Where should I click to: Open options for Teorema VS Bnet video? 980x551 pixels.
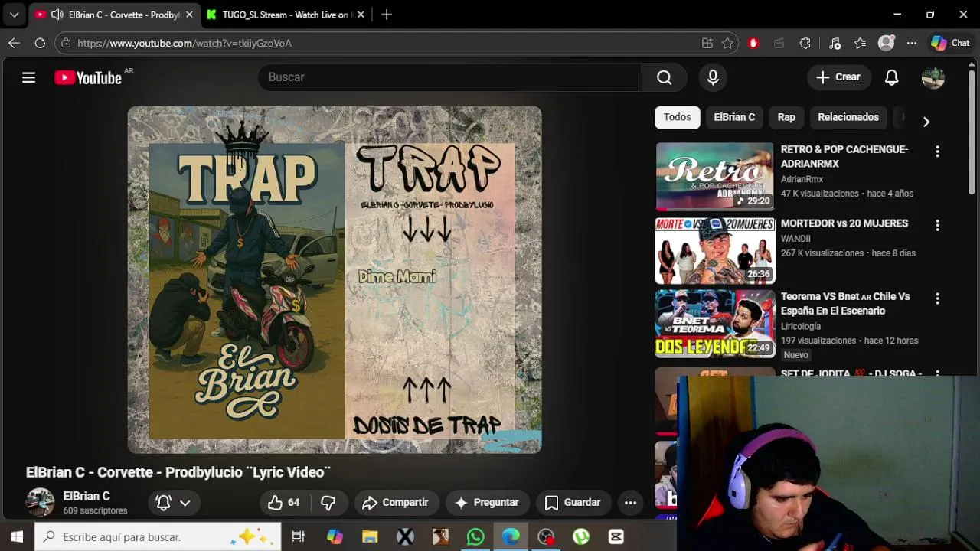coord(937,298)
